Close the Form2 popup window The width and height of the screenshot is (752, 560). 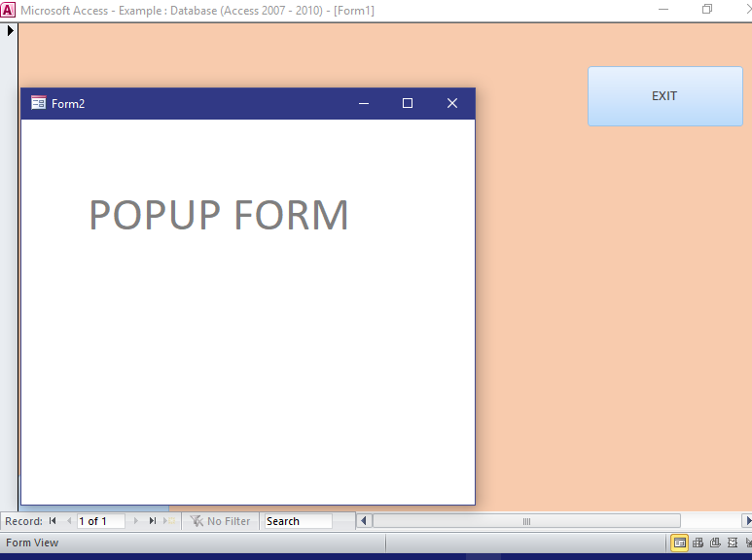click(x=452, y=103)
